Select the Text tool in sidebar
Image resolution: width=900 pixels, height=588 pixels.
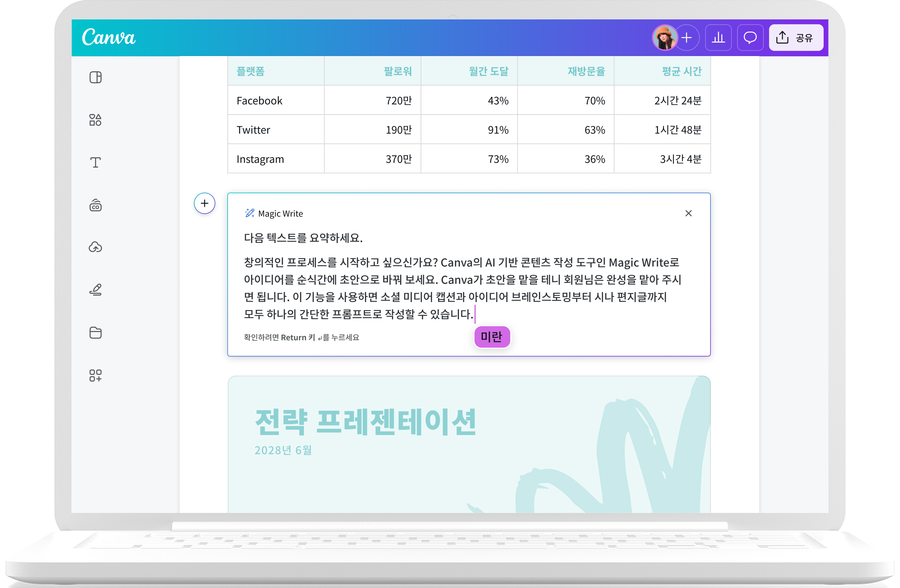pos(95,163)
